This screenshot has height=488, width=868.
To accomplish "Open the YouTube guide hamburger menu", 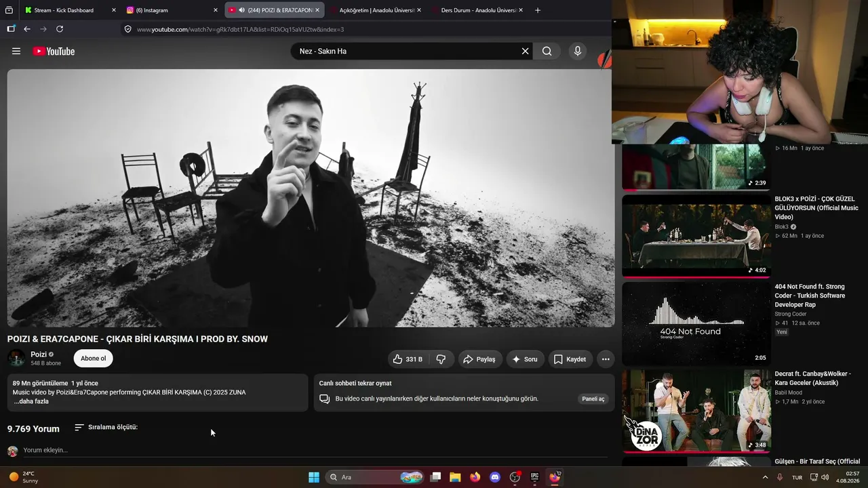I will pyautogui.click(x=16, y=52).
